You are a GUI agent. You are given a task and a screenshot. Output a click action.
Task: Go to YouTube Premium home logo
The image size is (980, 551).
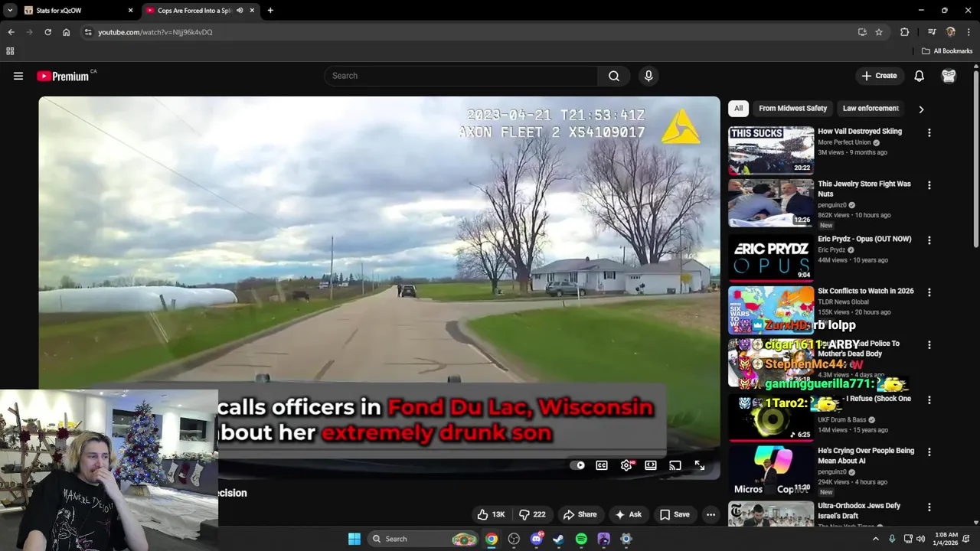tap(63, 76)
